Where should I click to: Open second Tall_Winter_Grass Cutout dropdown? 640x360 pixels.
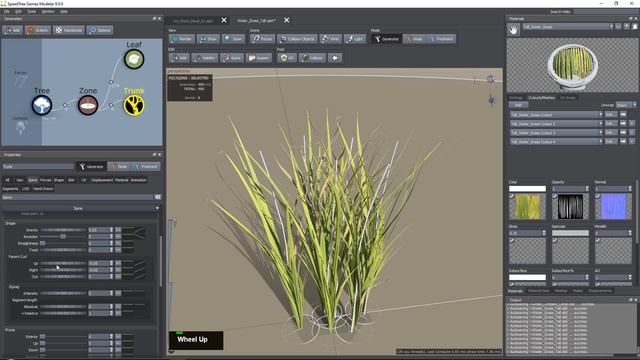556,124
